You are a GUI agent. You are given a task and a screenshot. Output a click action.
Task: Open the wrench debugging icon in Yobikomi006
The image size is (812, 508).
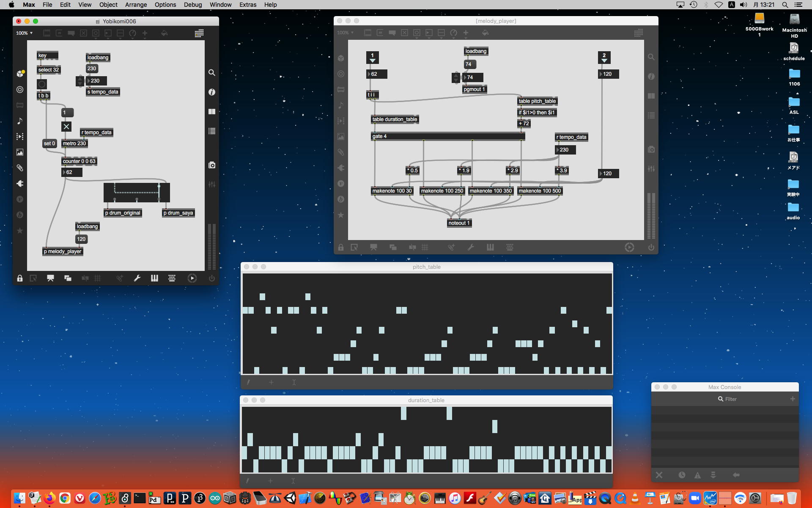pyautogui.click(x=137, y=278)
